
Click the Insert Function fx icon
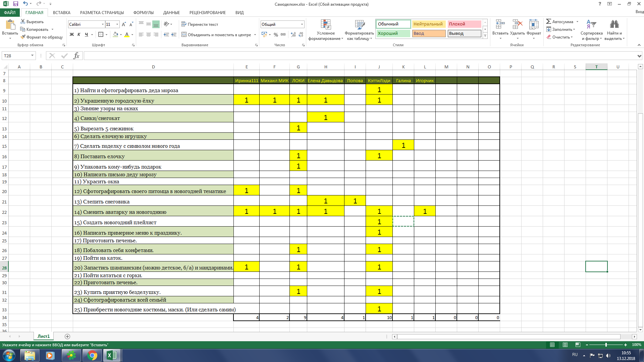point(76,56)
